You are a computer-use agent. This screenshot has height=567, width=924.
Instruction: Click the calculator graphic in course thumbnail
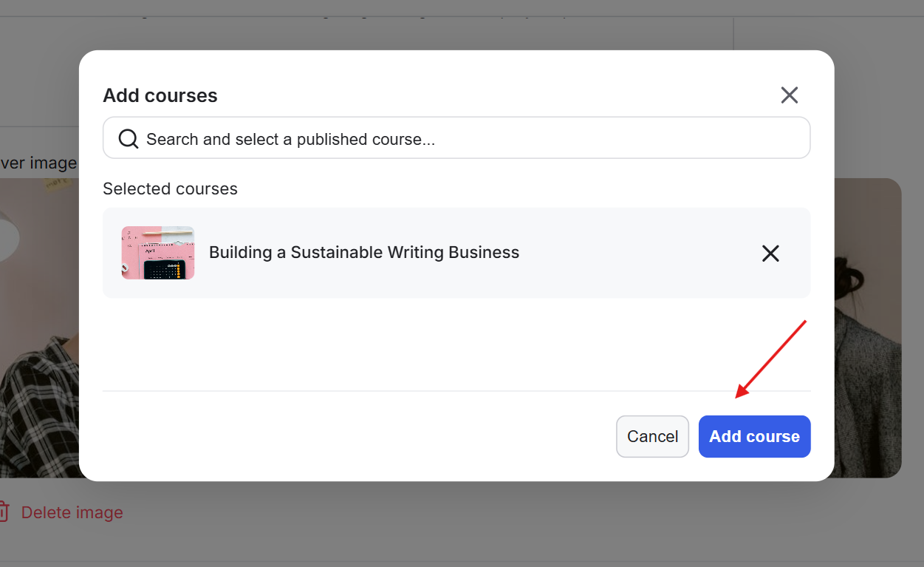(162, 270)
